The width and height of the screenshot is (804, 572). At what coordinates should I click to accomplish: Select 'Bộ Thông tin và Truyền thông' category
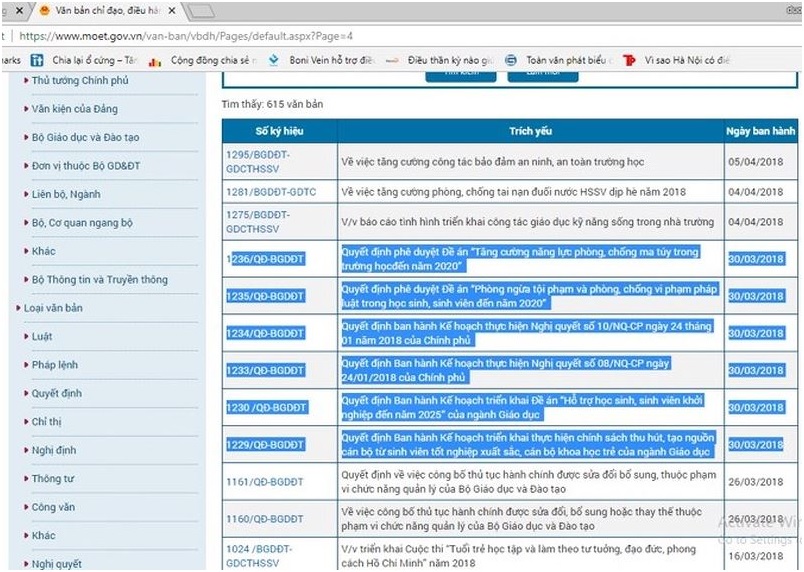pos(99,279)
